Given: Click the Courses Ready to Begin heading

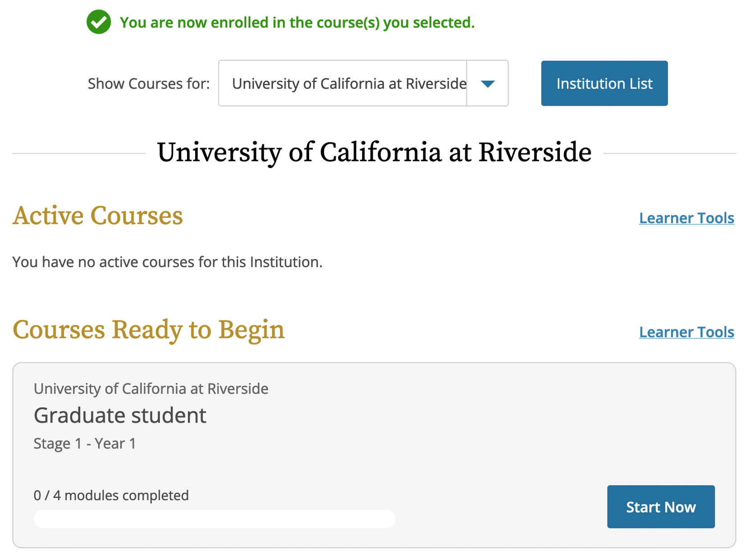Looking at the screenshot, I should pyautogui.click(x=149, y=330).
